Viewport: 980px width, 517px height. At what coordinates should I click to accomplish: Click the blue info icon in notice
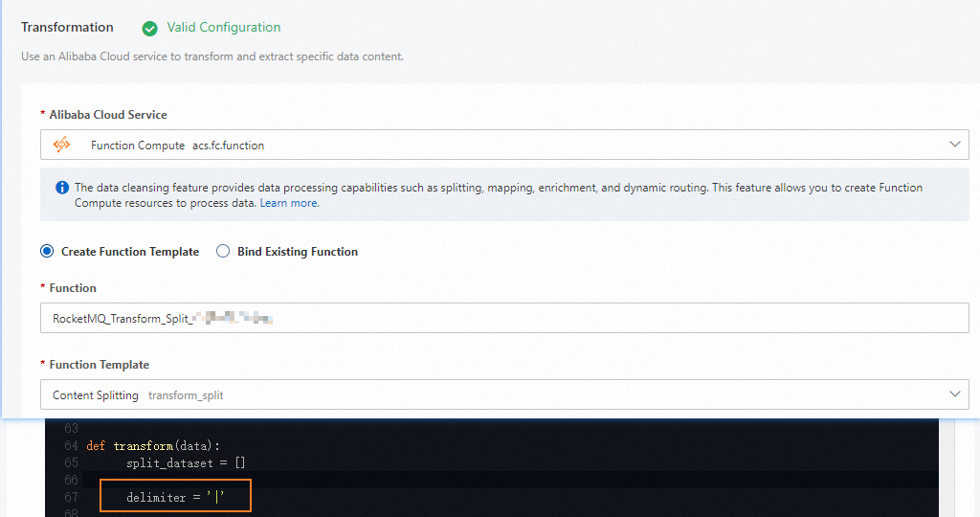click(x=62, y=188)
